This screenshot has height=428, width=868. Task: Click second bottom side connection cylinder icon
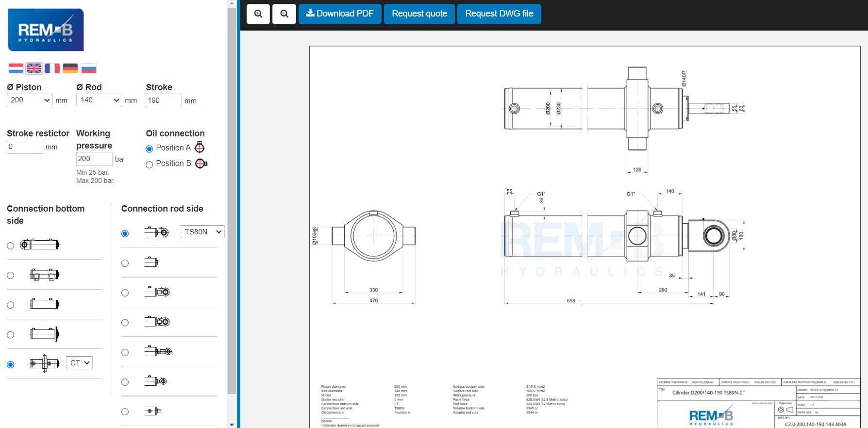pyautogui.click(x=44, y=275)
